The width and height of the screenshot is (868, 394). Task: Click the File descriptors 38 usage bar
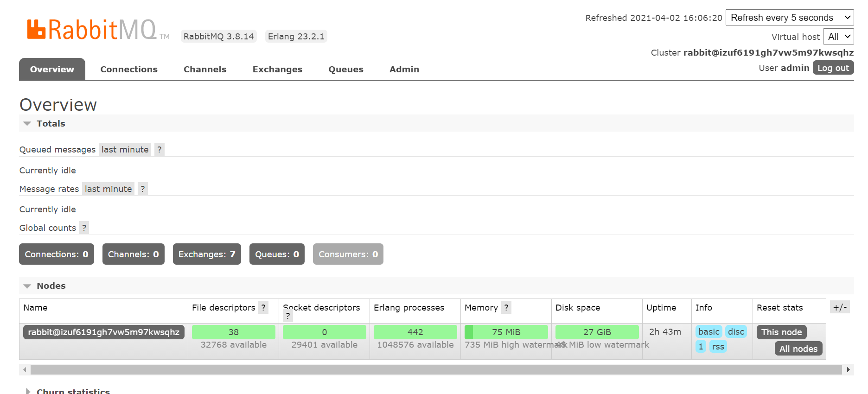[234, 332]
